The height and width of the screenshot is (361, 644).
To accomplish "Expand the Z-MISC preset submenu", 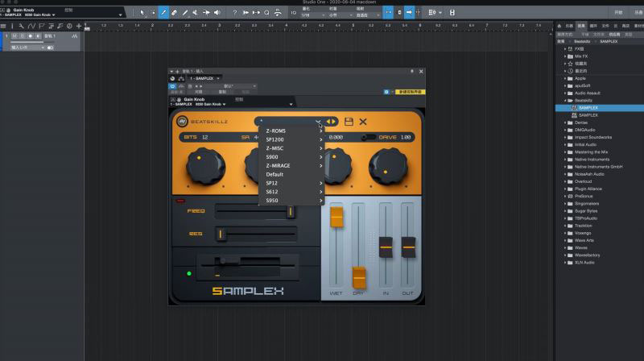I will [291, 148].
